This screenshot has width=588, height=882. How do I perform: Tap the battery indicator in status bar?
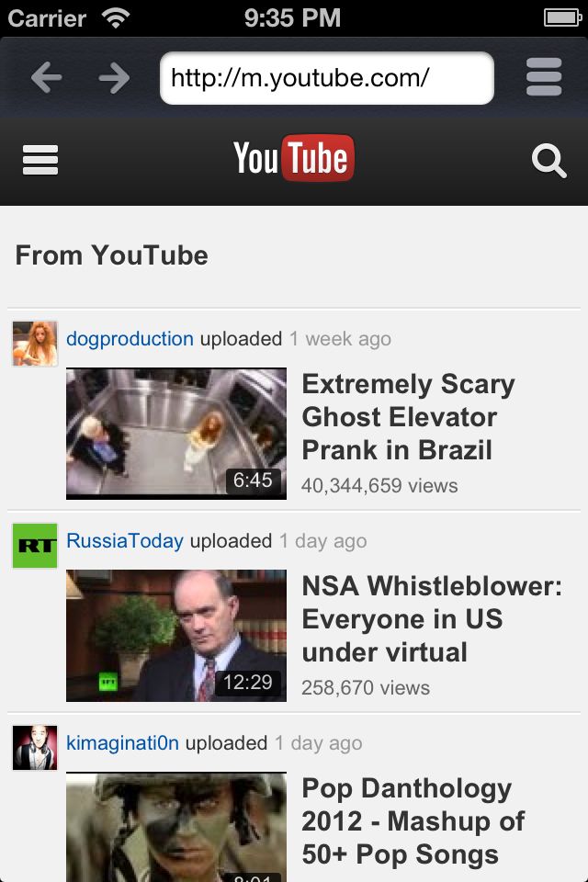562,18
